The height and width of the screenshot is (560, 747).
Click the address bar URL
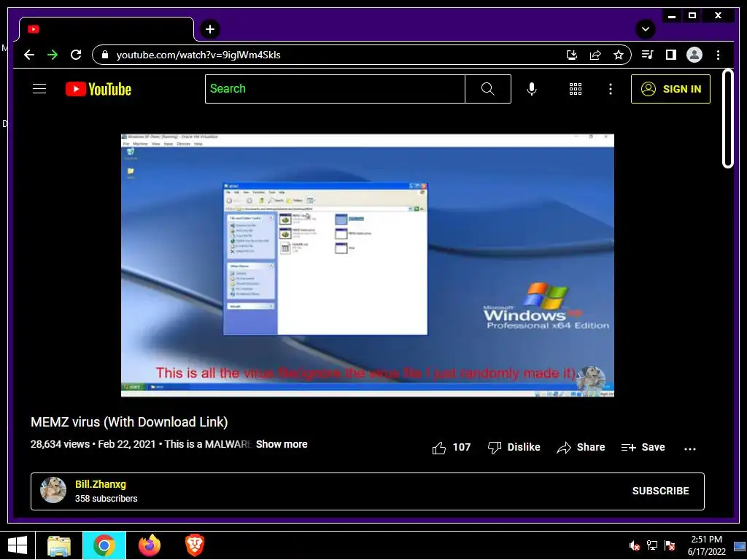pos(198,55)
